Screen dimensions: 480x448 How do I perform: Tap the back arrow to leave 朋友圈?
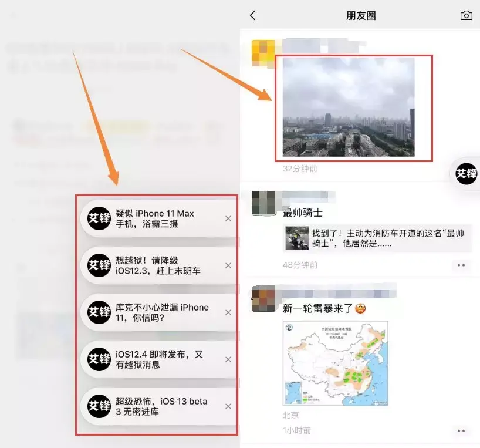(252, 16)
